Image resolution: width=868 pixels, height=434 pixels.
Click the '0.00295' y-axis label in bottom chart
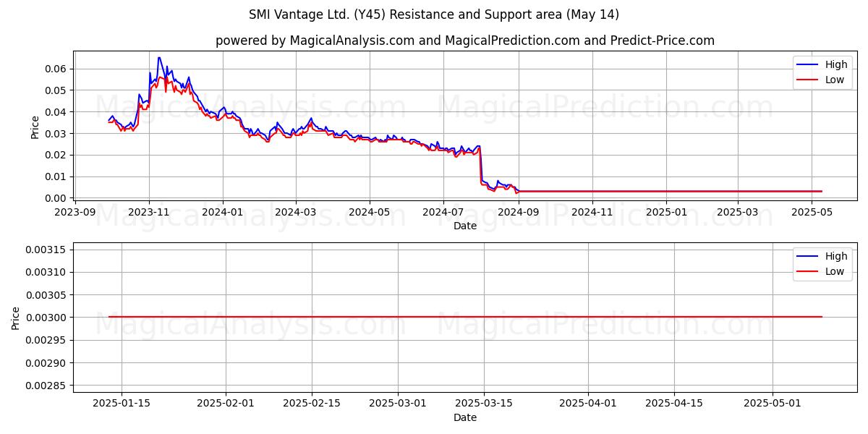coord(47,340)
